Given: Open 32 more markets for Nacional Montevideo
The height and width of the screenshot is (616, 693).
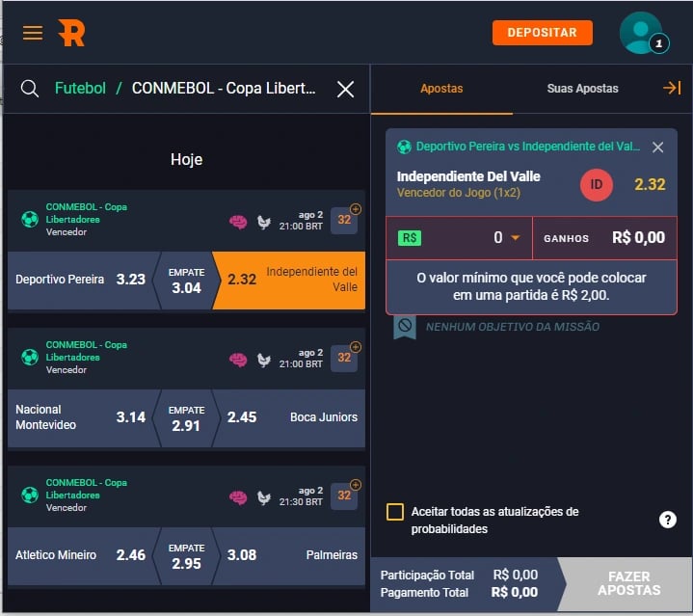Looking at the screenshot, I should (344, 358).
